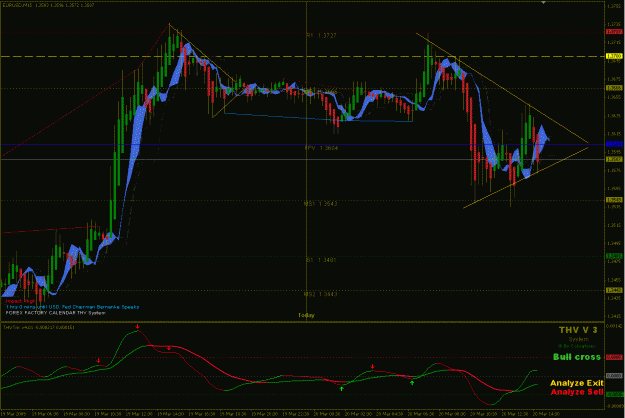The height and width of the screenshot is (418, 625).
Task: Click the blue pivot price tag on the axis
Action: (614, 144)
